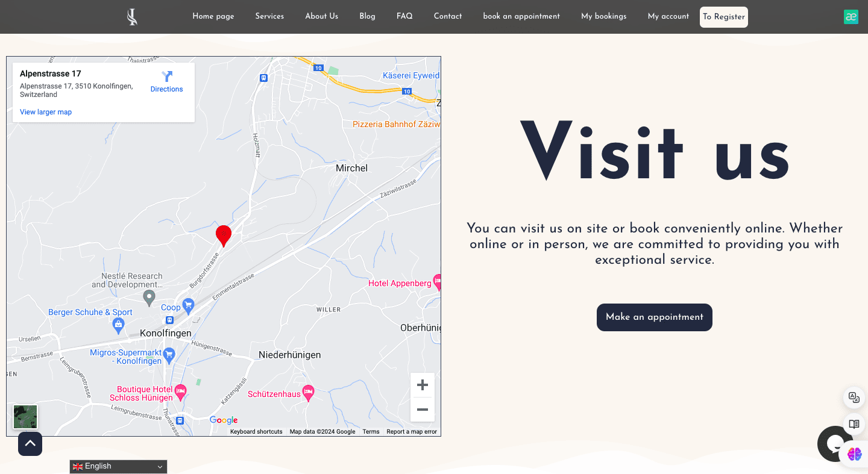Open the English language dropdown

(118, 467)
